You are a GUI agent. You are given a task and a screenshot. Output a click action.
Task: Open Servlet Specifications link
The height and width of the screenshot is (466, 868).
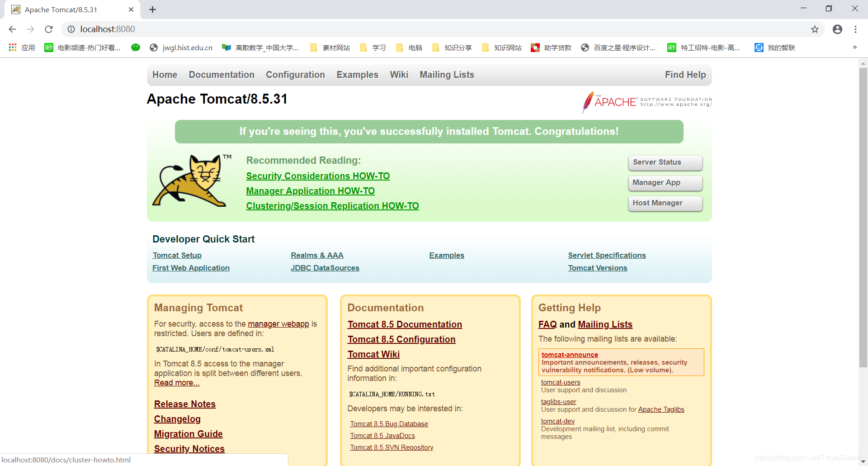click(x=607, y=255)
